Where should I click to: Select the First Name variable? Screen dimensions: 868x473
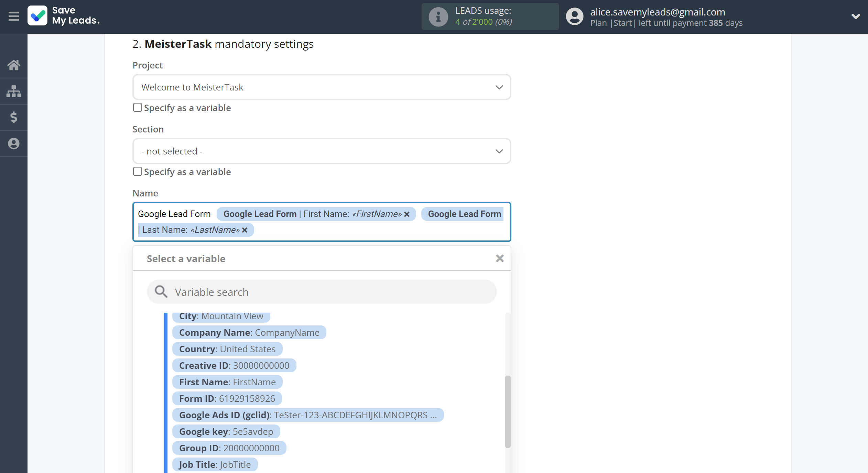227,382
